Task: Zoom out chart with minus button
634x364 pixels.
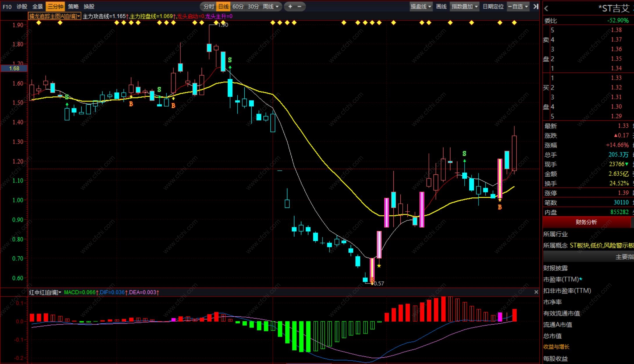Action: [300, 6]
